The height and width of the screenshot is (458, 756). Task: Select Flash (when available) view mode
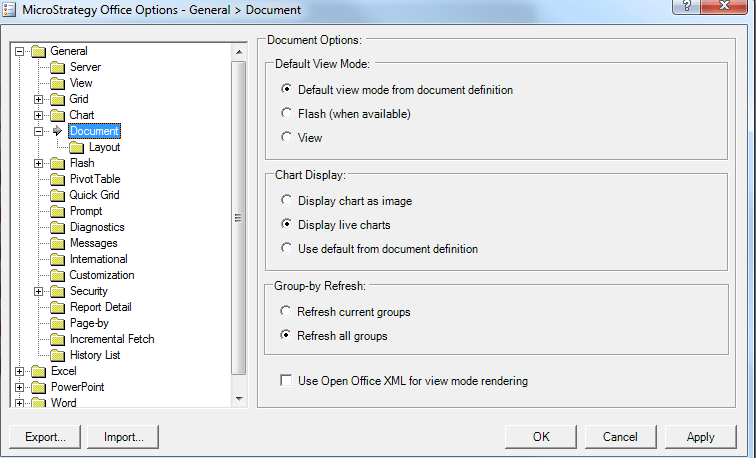pyautogui.click(x=286, y=113)
